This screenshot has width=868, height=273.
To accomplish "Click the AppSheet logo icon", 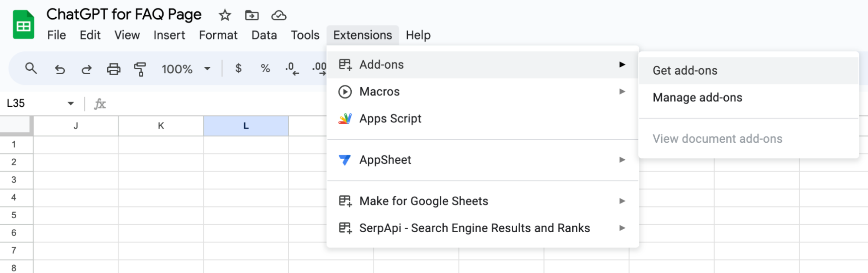I will point(345,160).
